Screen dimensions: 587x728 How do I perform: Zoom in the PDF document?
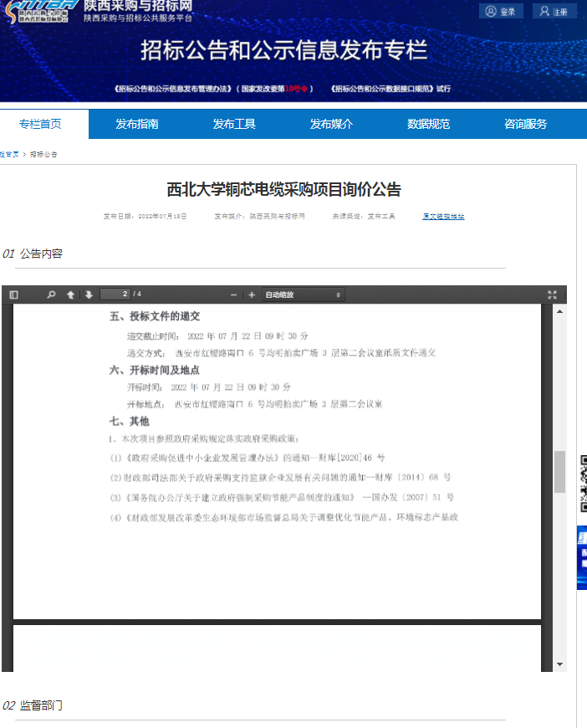tap(251, 295)
